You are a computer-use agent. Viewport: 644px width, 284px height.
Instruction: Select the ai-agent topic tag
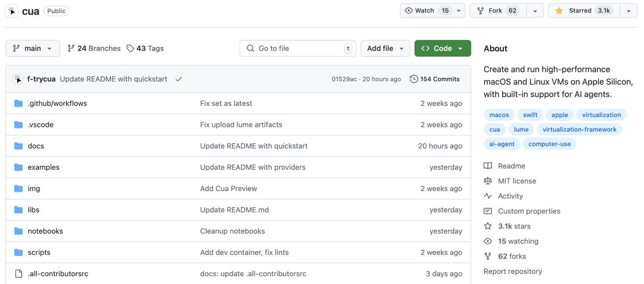click(x=502, y=144)
